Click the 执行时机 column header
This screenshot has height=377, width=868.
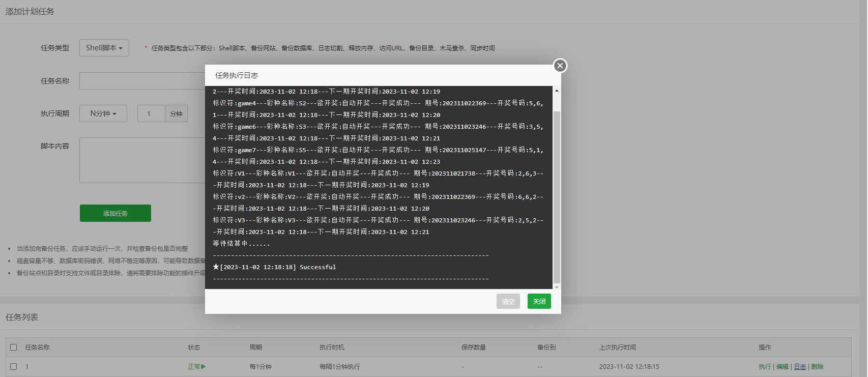click(x=332, y=347)
